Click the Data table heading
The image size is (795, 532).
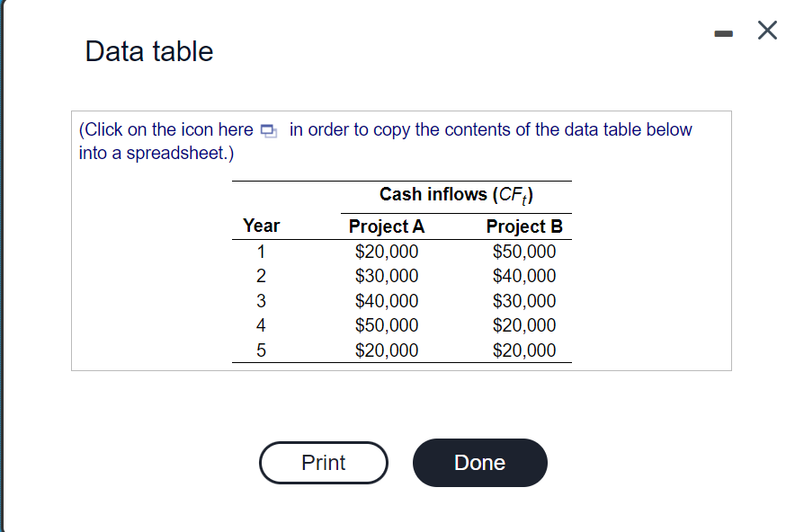click(149, 51)
